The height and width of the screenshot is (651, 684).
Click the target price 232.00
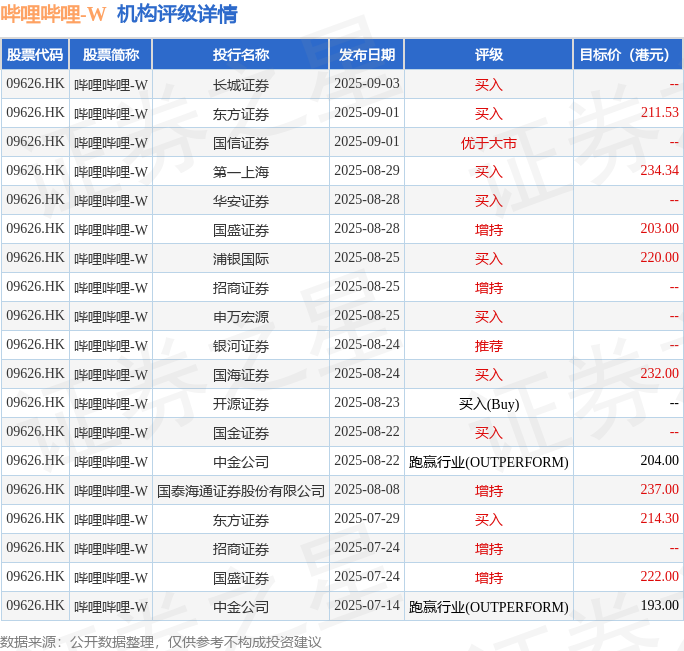660,373
